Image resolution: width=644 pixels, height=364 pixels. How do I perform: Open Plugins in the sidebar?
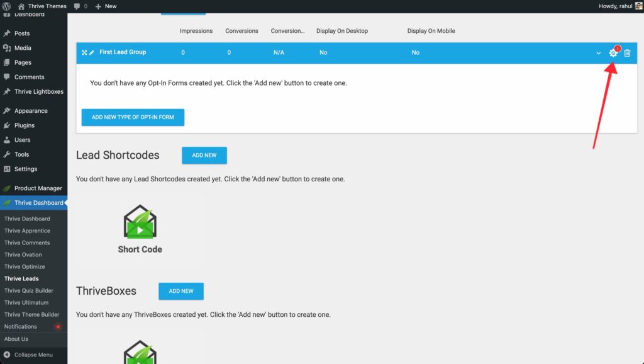point(25,125)
